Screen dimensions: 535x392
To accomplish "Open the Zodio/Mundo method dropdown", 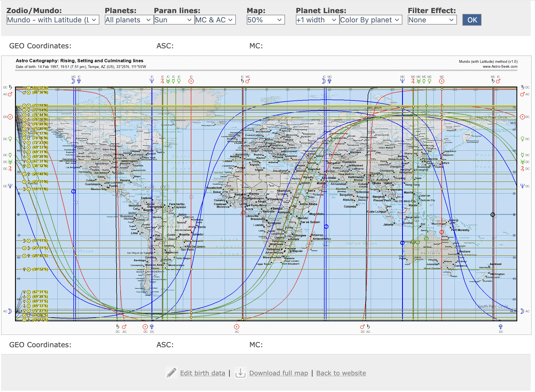I will click(53, 20).
